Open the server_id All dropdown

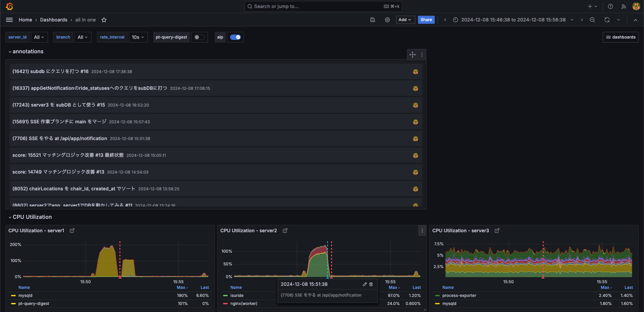[x=39, y=37]
